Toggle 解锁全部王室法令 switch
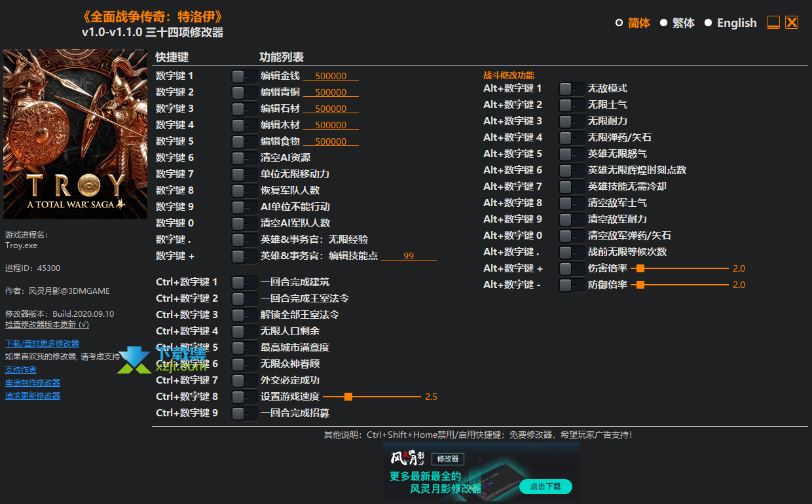This screenshot has height=504, width=812. 244,315
